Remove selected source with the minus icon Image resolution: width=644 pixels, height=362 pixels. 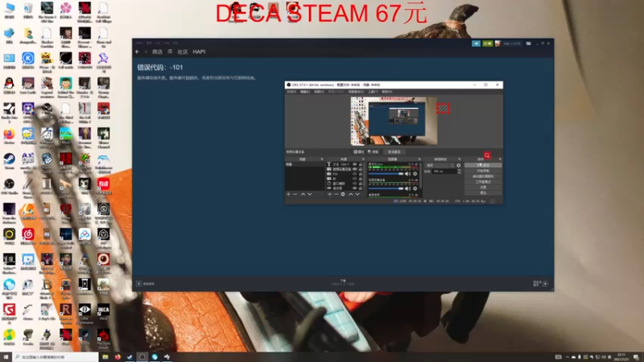click(x=336, y=194)
